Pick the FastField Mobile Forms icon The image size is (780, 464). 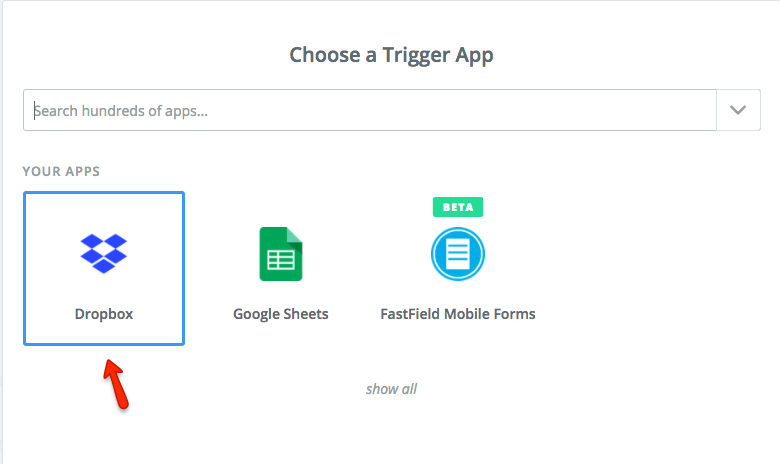pyautogui.click(x=458, y=254)
